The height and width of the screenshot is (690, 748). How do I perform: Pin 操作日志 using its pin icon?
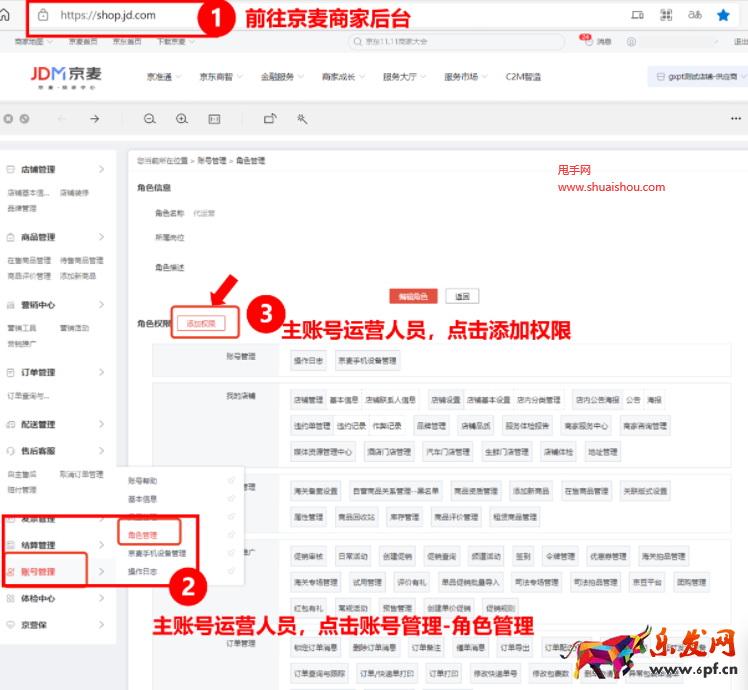coord(231,571)
